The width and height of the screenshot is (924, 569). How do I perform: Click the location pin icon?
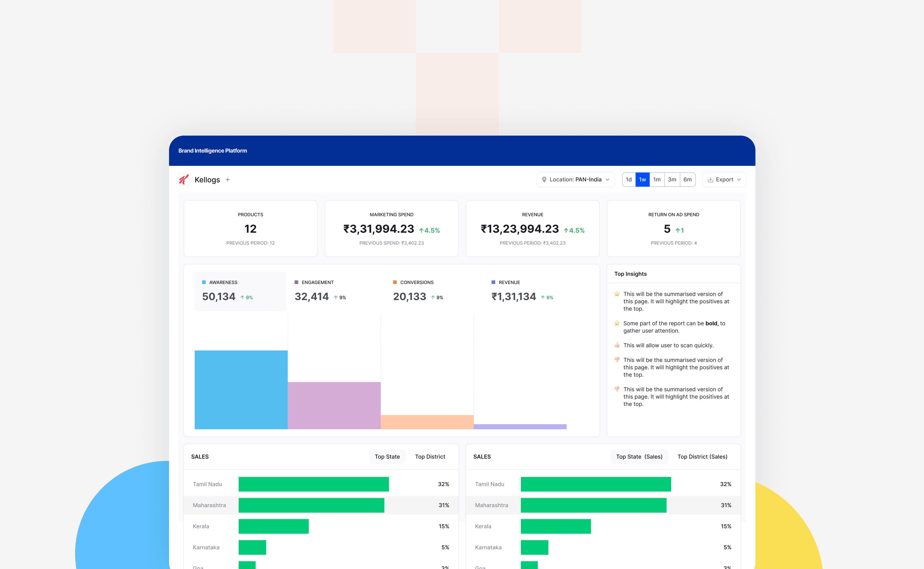544,180
